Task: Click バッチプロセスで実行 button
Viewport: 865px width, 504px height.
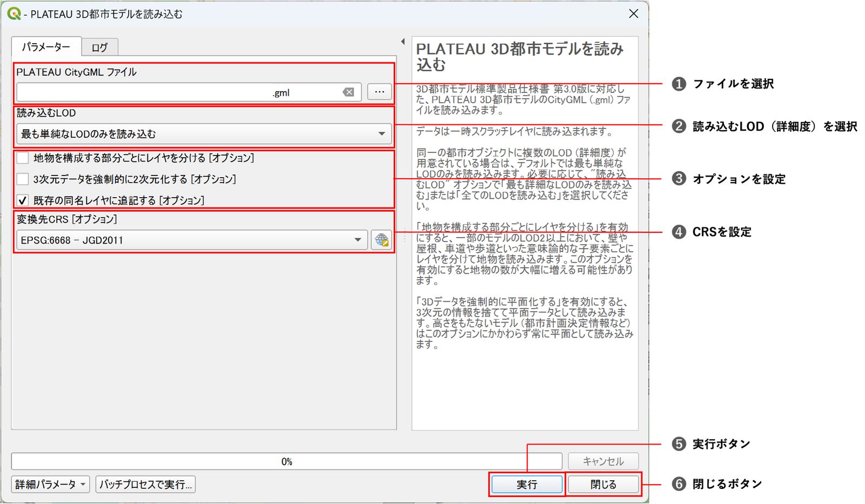Action: (145, 485)
